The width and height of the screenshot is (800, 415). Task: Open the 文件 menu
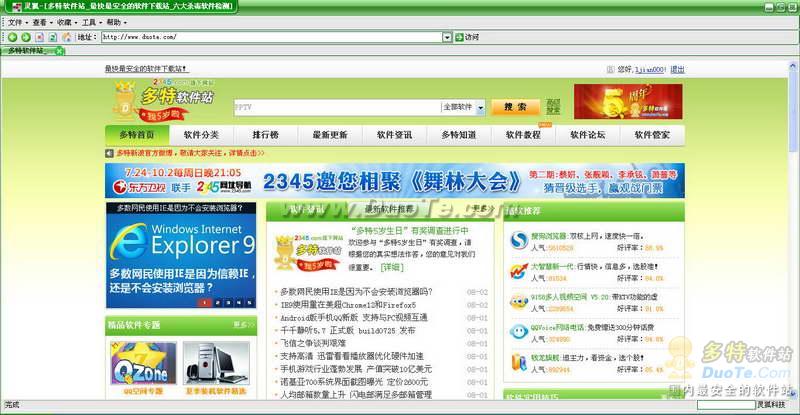[17, 21]
